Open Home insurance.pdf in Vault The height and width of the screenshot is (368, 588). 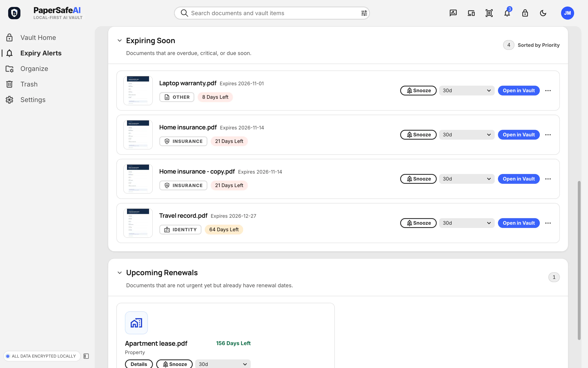pos(519,135)
